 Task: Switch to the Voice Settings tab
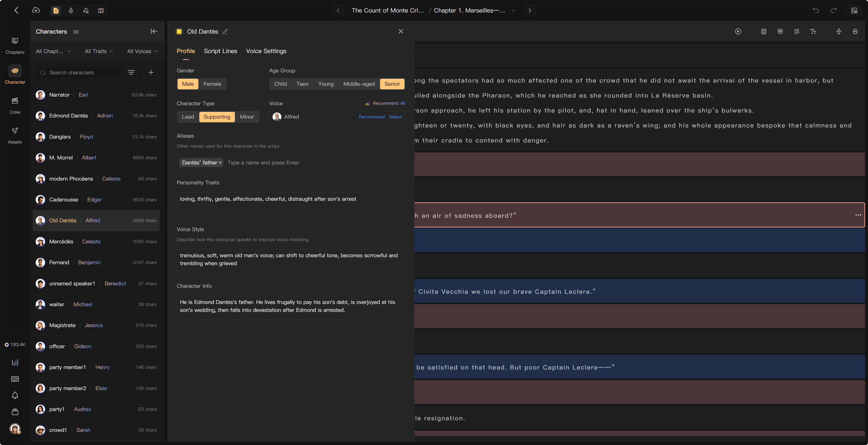coord(266,51)
